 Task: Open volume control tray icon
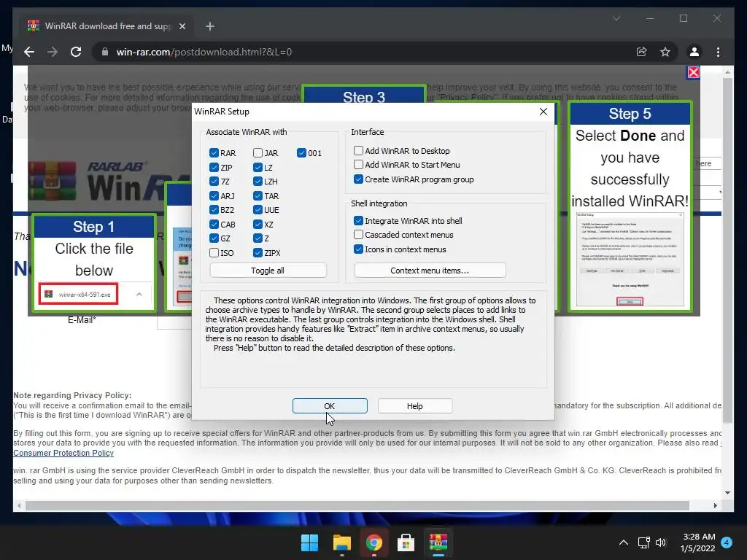pos(661,542)
